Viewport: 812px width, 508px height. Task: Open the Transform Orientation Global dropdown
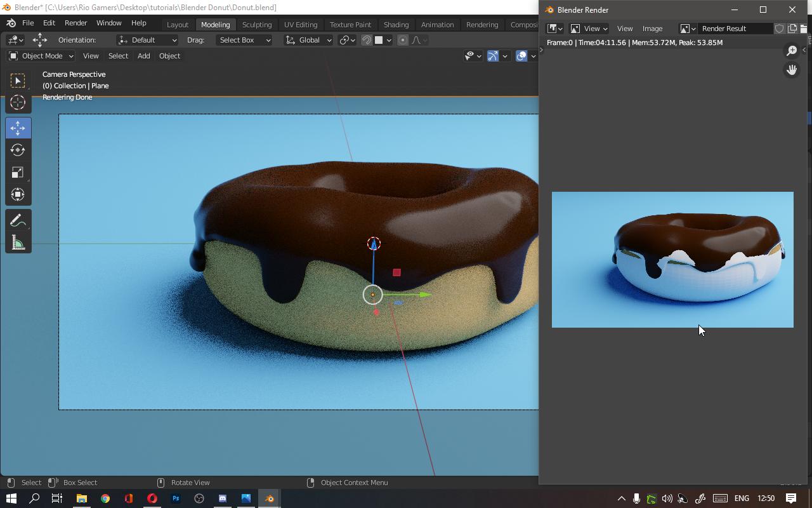(308, 40)
